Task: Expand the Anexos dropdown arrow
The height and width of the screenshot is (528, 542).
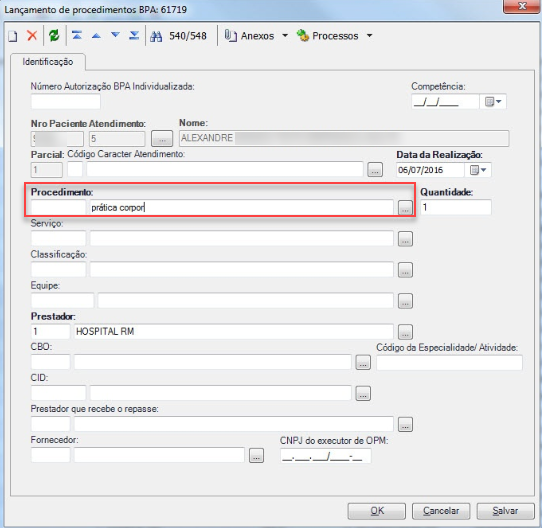Action: coord(285,35)
